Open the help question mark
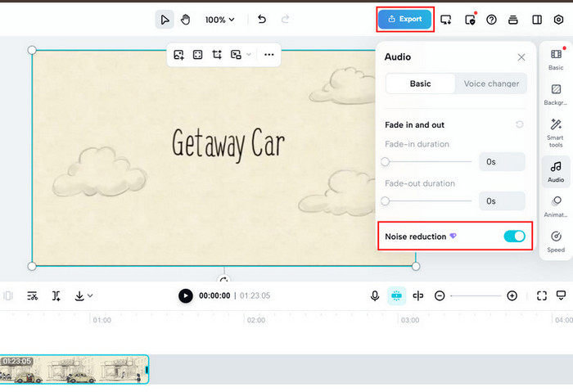 point(491,20)
